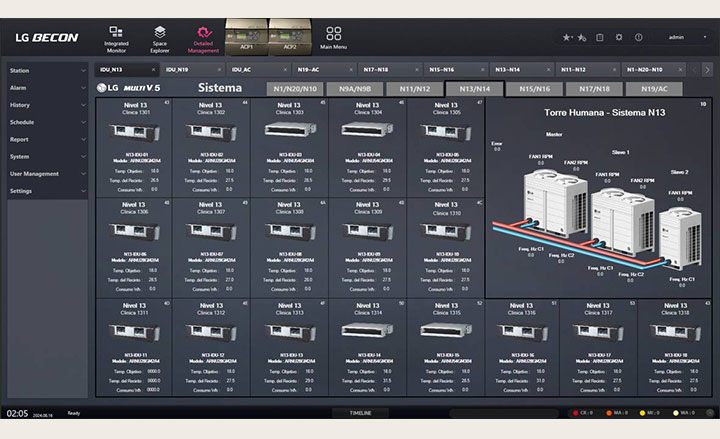The image size is (720, 439).
Task: Click N15/N16 system button
Action: [x=534, y=89]
